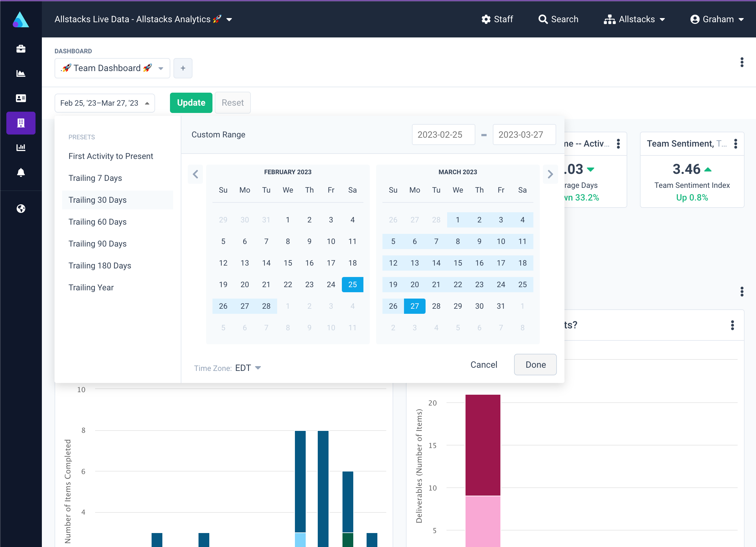Open Search in the top bar
The width and height of the screenshot is (756, 547).
click(x=558, y=19)
